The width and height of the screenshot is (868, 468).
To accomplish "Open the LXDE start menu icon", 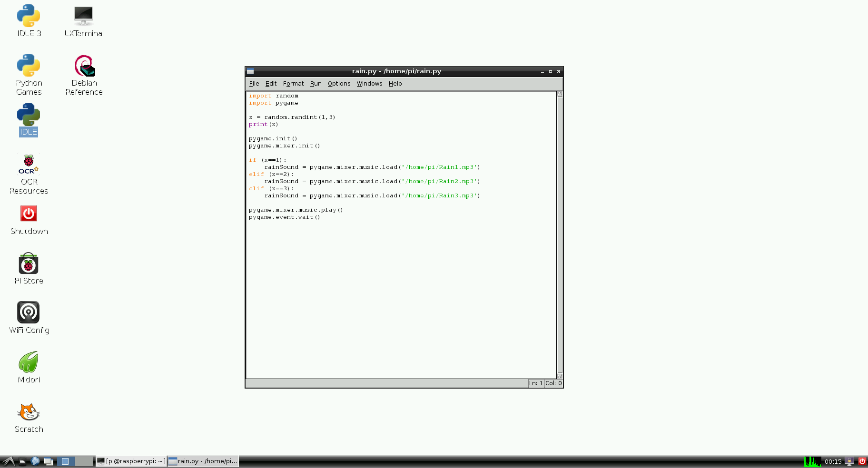I will 8,461.
